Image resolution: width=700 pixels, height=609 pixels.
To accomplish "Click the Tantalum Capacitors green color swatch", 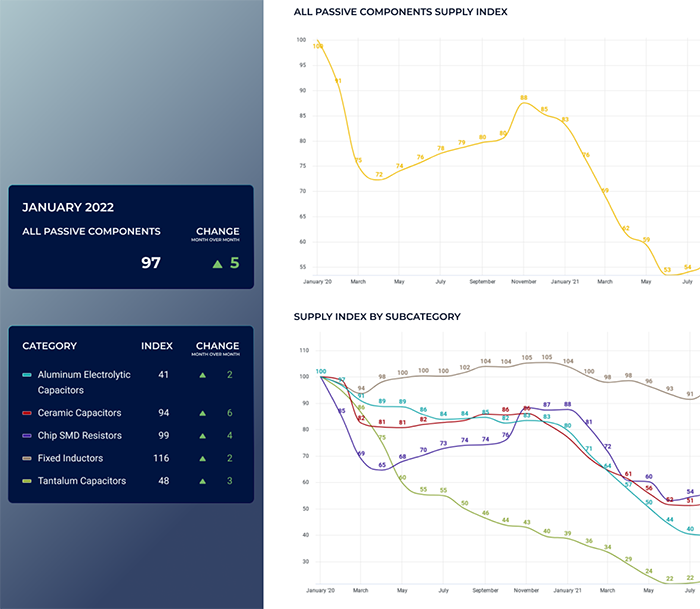I will point(27,481).
